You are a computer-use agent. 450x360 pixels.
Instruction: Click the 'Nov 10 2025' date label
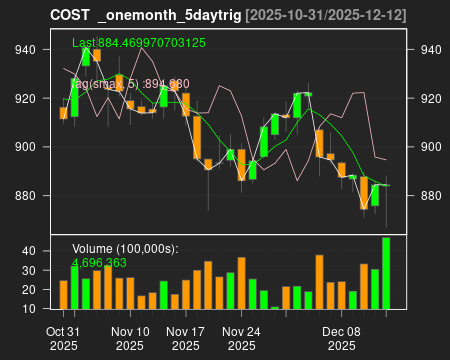pyautogui.click(x=130, y=339)
